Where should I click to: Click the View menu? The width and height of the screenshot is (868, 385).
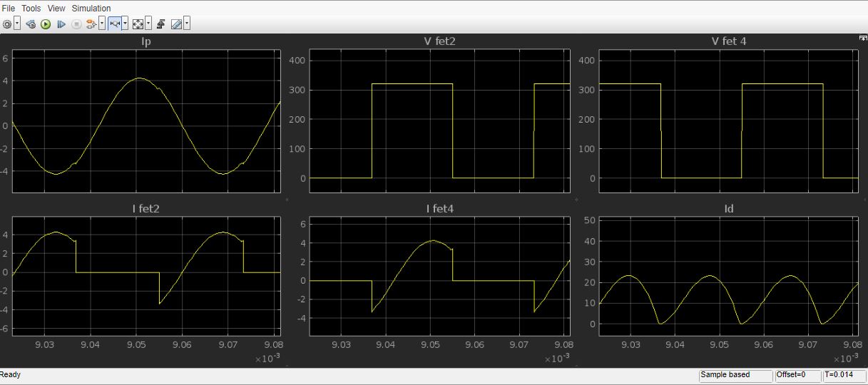[x=56, y=9]
